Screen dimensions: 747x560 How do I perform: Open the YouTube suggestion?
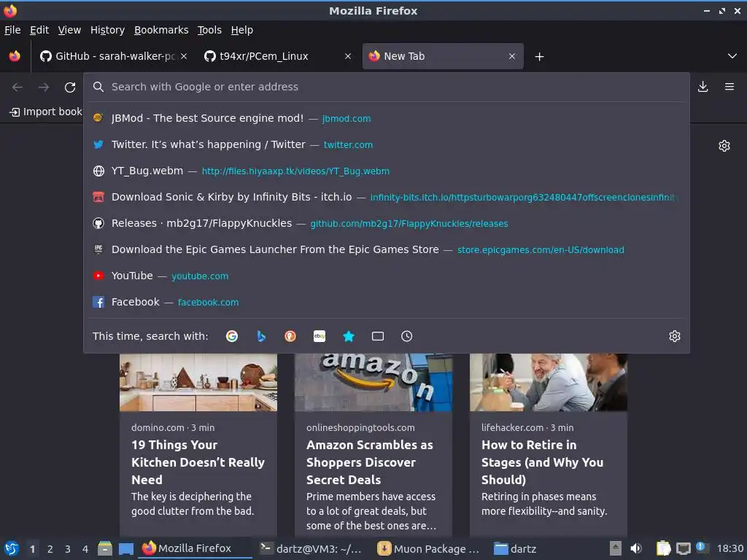tap(387, 275)
